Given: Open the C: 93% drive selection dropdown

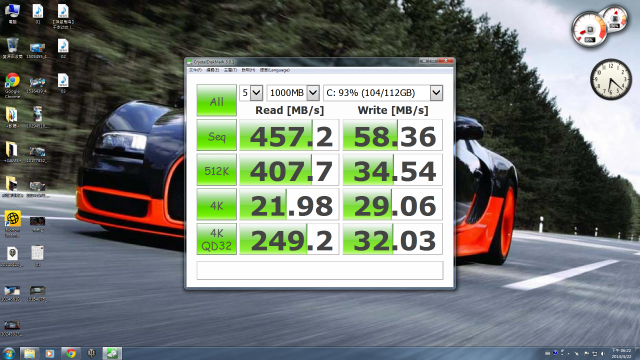Looking at the screenshot, I should [383, 93].
